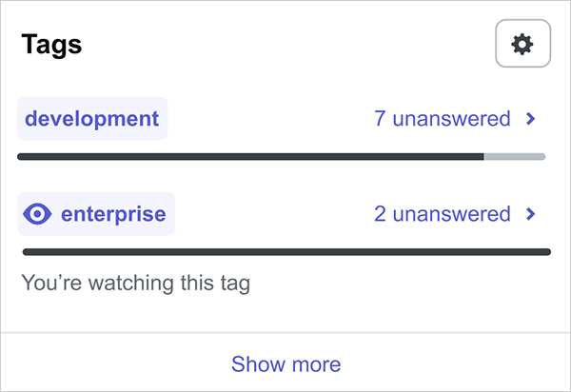
Task: Click the number 2 in enterprise row
Action: tap(380, 214)
